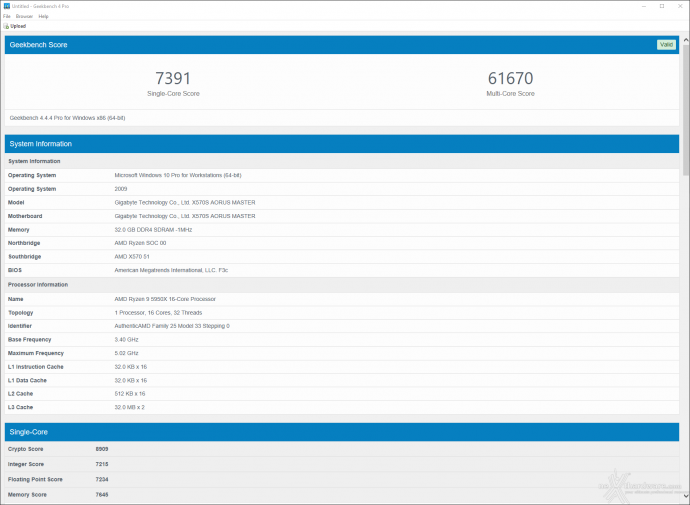Click the scrollbar up arrow

[686, 40]
